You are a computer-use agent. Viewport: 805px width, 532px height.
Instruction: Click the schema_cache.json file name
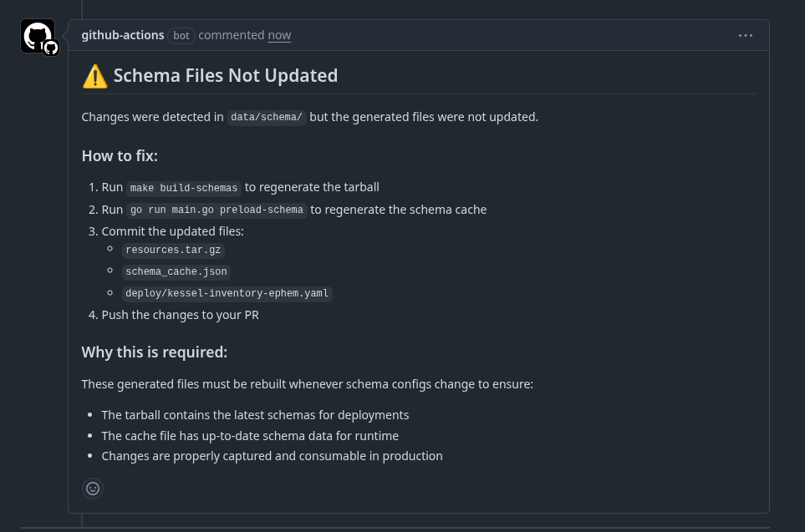point(176,271)
